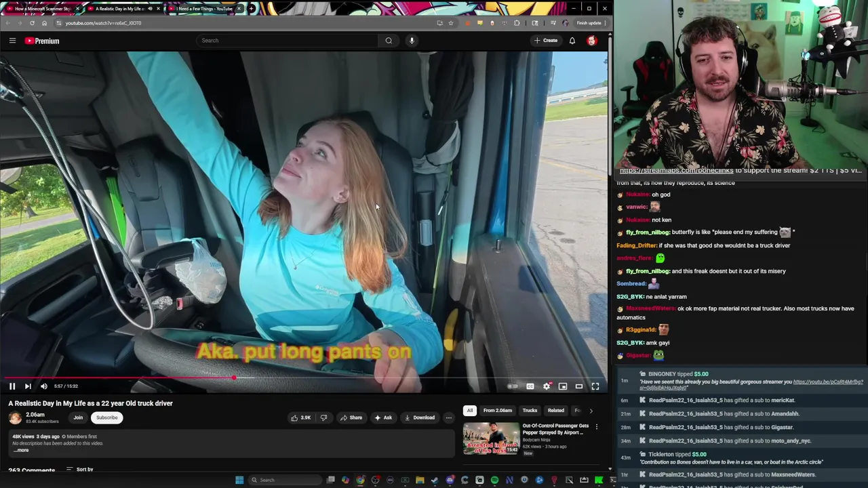Show more filter chips with the arrow
Viewport: 868px width, 488px height.
[591, 410]
